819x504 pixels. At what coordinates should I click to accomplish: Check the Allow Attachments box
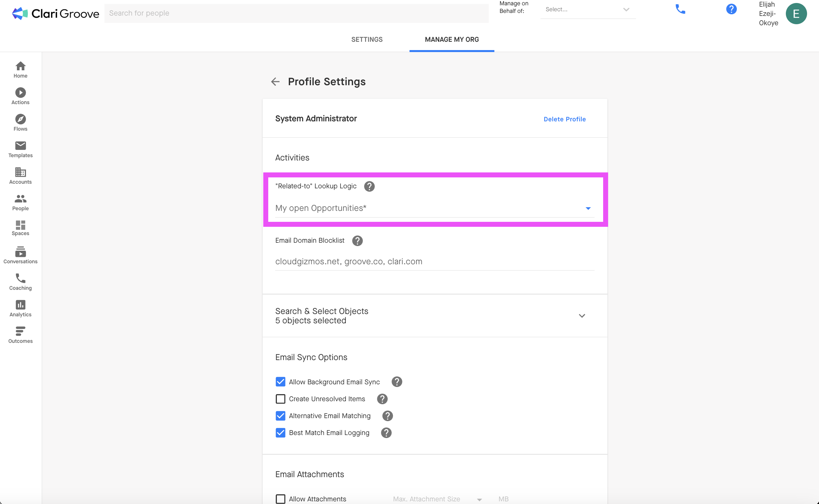coord(280,499)
